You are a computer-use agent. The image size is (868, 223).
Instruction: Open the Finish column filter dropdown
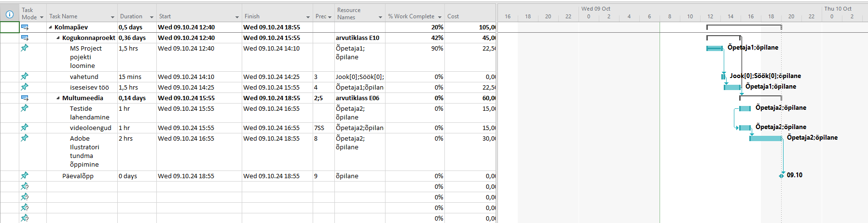point(308,17)
